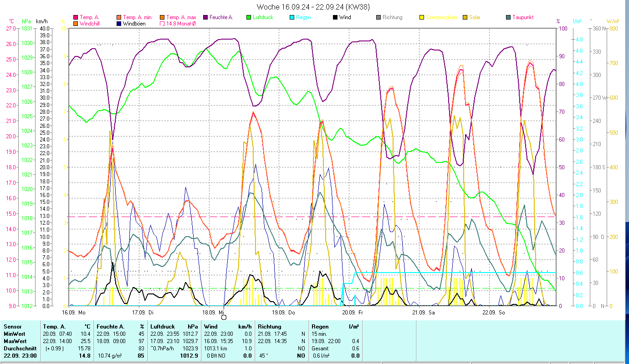Click the minimum temperature value 10.4

coord(86,334)
